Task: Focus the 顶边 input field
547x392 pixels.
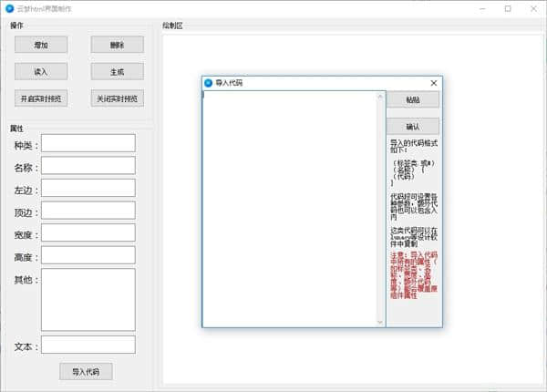Action: [x=88, y=211]
